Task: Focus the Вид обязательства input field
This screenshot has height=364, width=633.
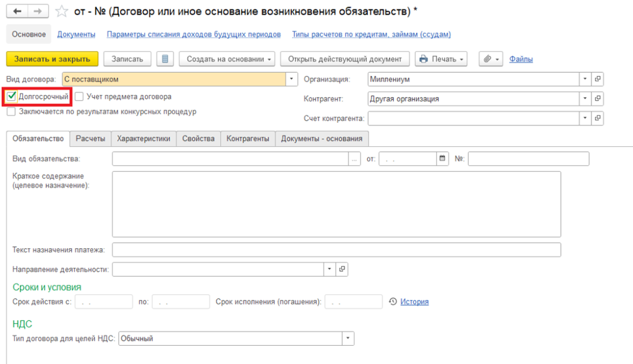Action: click(231, 159)
